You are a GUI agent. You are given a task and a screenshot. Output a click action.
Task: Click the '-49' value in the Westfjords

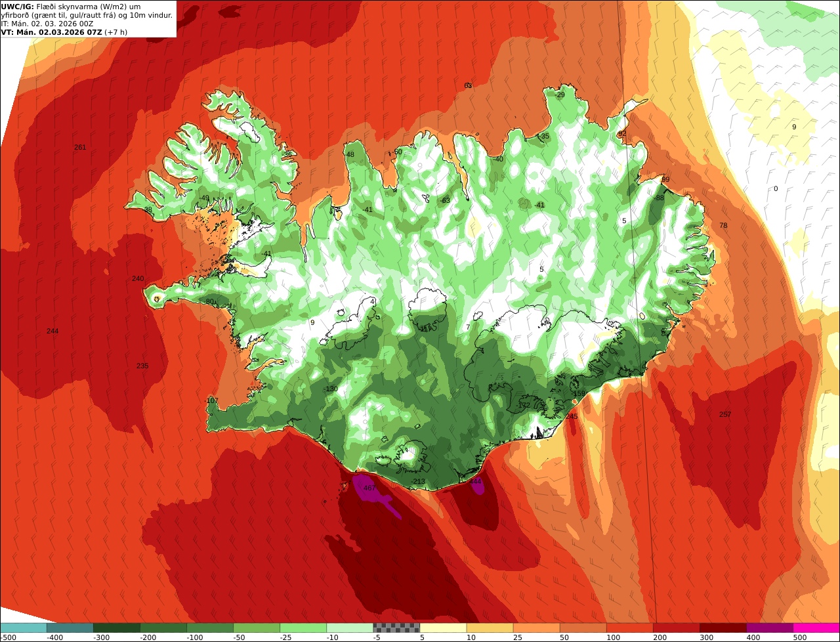tap(204, 198)
